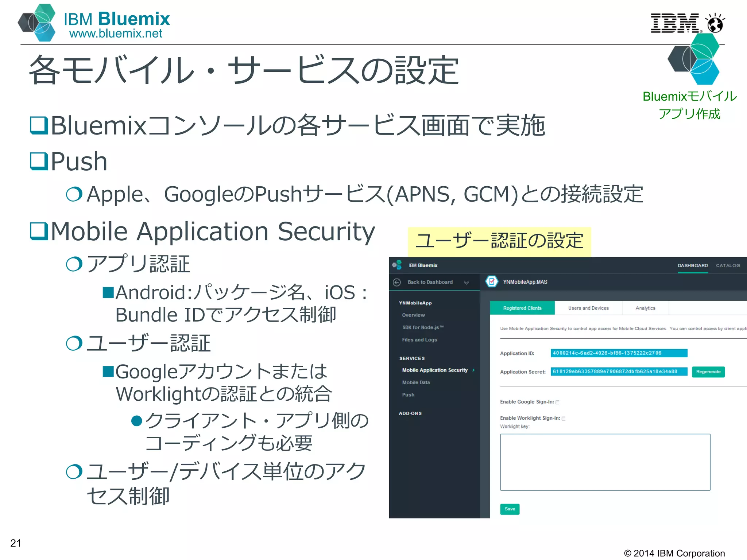Screen dimensions: 747x560
Task: Click the YNMobileApp:MAS title text
Action: click(x=525, y=282)
